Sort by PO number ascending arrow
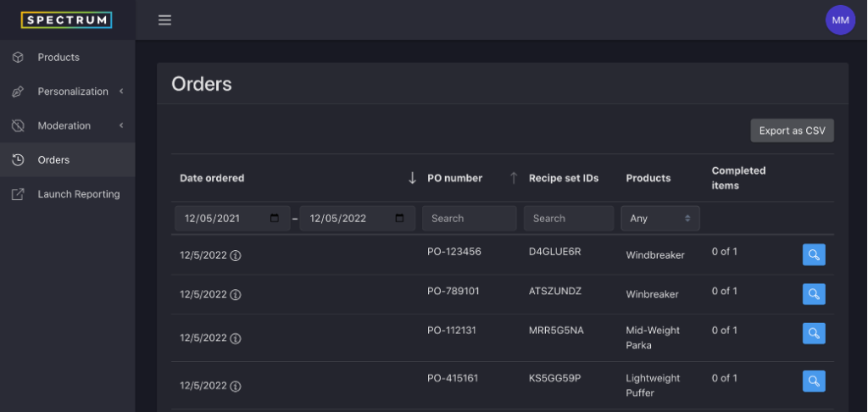The height and width of the screenshot is (412, 868). (514, 178)
